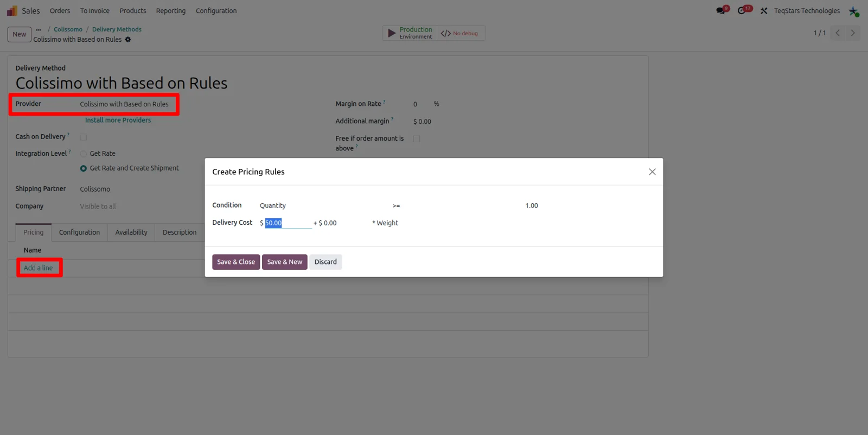868x435 pixels.
Task: Toggle Free if order amount is above
Action: pos(417,139)
